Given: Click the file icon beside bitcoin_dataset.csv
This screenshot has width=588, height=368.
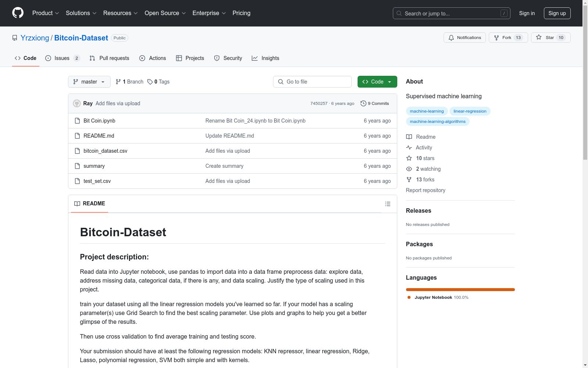Looking at the screenshot, I should click(77, 151).
